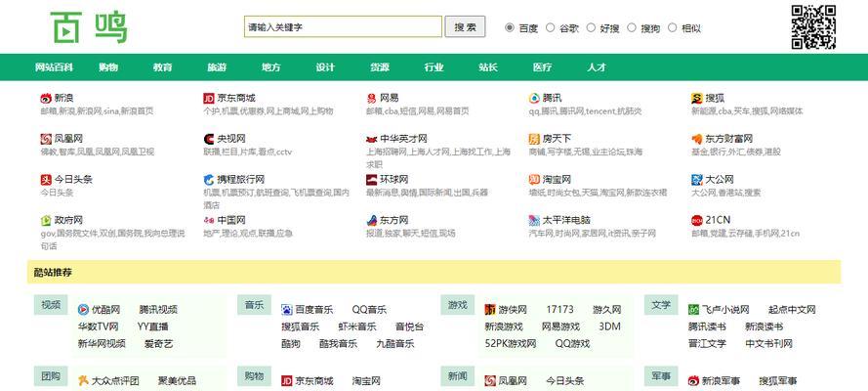Click the Sina Military 新浪军事 icon
868x391 pixels.
[693, 381]
